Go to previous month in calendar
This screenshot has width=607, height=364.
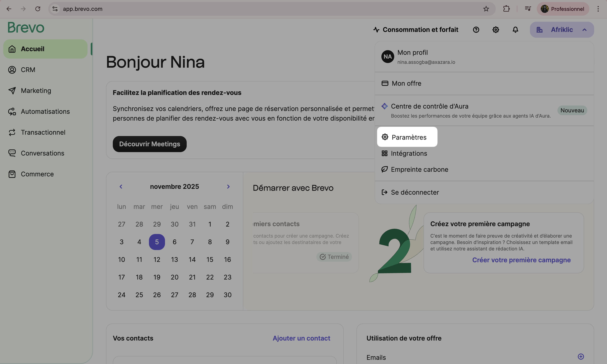coord(121,187)
